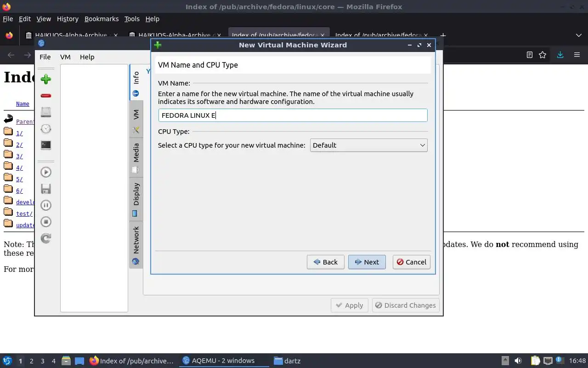Switch to the VM vertical tab
The width and height of the screenshot is (588, 368).
136,120
